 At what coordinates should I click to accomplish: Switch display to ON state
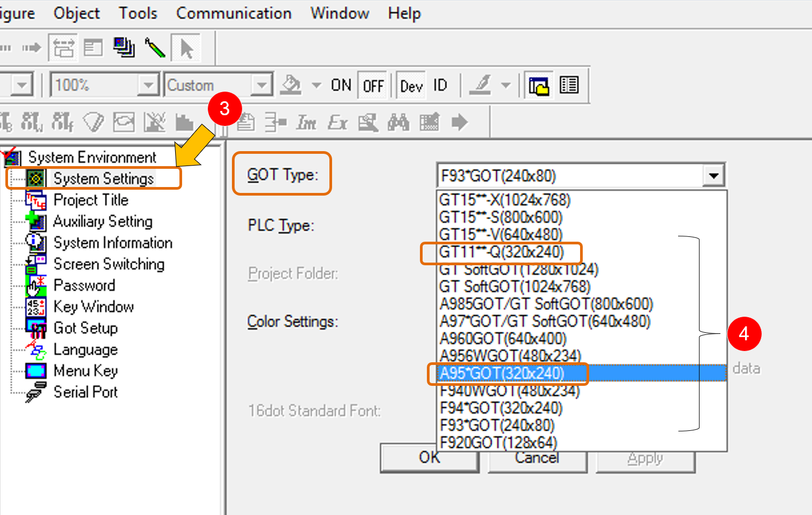click(x=341, y=85)
